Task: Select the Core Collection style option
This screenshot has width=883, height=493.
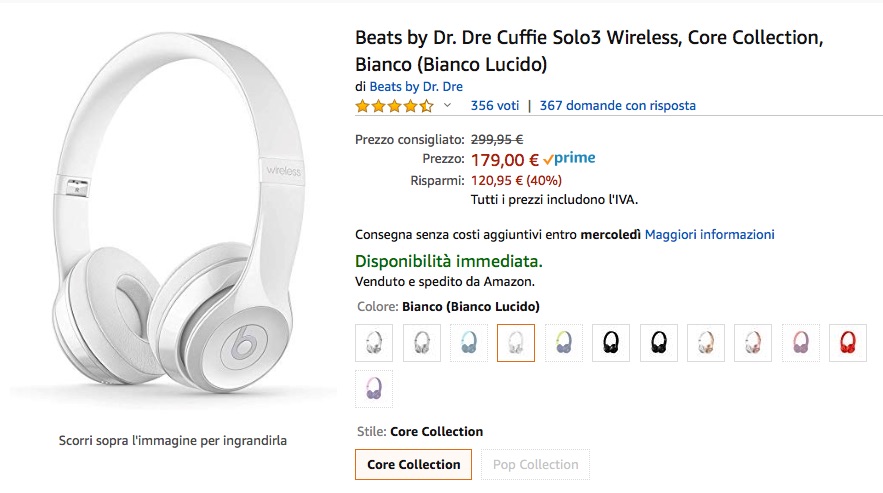Action: 413,464
